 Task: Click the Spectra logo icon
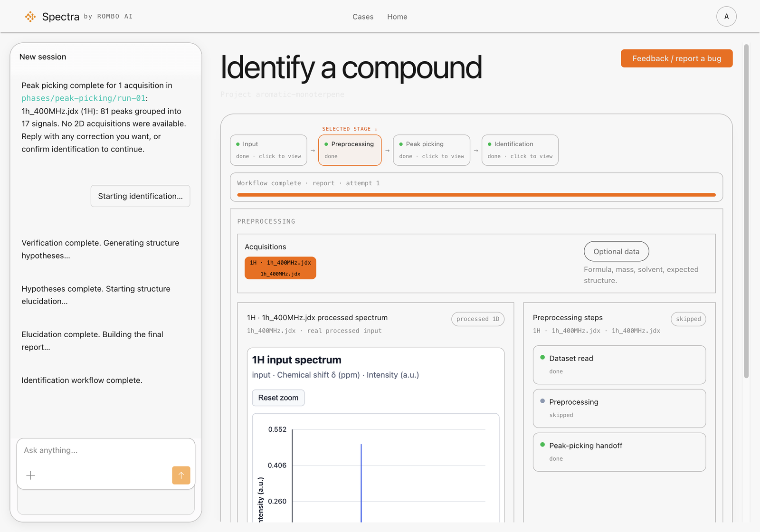click(x=30, y=17)
